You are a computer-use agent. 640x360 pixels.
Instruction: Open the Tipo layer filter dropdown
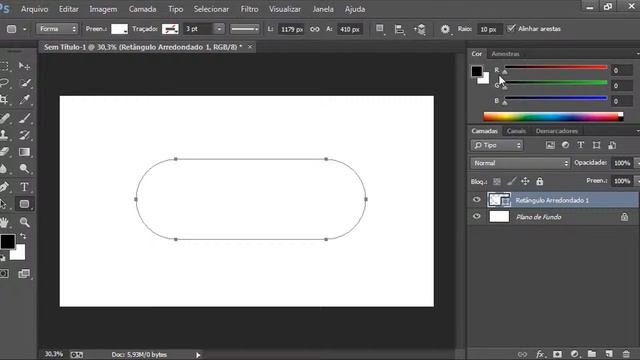coord(497,145)
